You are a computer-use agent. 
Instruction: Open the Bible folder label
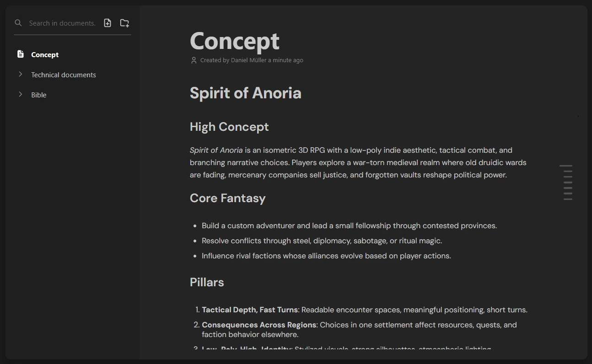pos(39,95)
